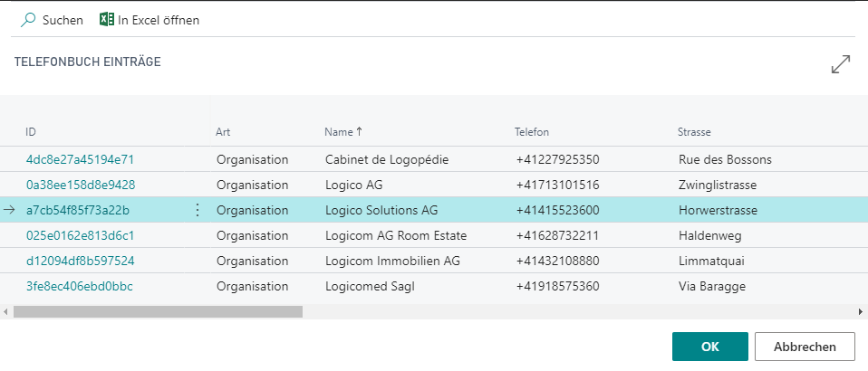Image resolution: width=868 pixels, height=371 pixels.
Task: Click the horizontal scrollbar thumb
Action: [x=158, y=312]
